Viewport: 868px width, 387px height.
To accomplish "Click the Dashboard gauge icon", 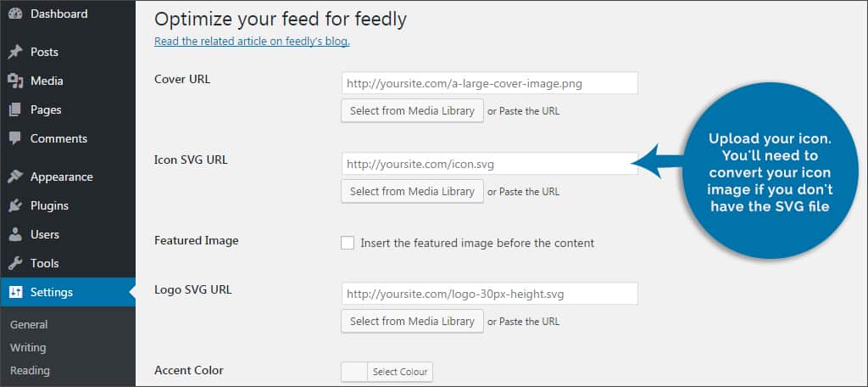I will (x=15, y=14).
